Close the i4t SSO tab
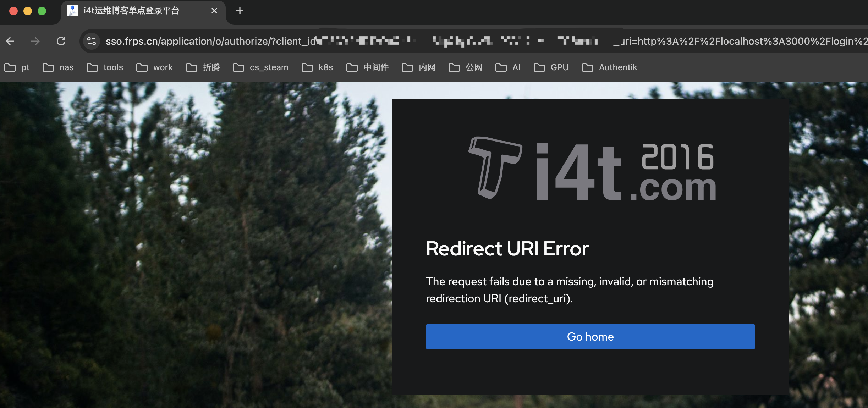 tap(214, 11)
